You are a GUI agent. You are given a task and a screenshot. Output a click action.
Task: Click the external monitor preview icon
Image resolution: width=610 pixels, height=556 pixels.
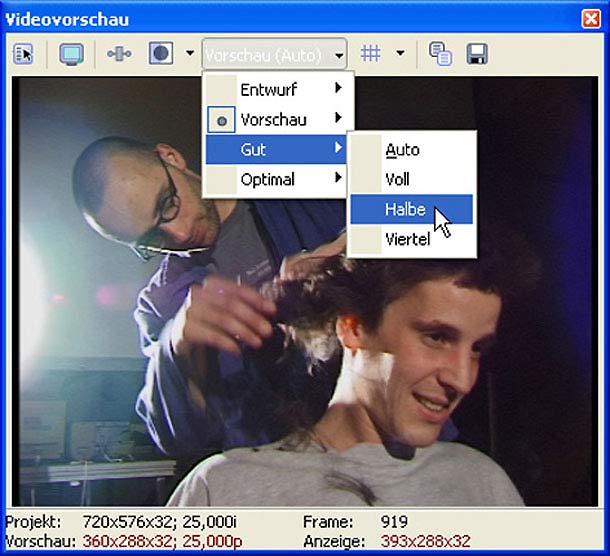pos(71,54)
